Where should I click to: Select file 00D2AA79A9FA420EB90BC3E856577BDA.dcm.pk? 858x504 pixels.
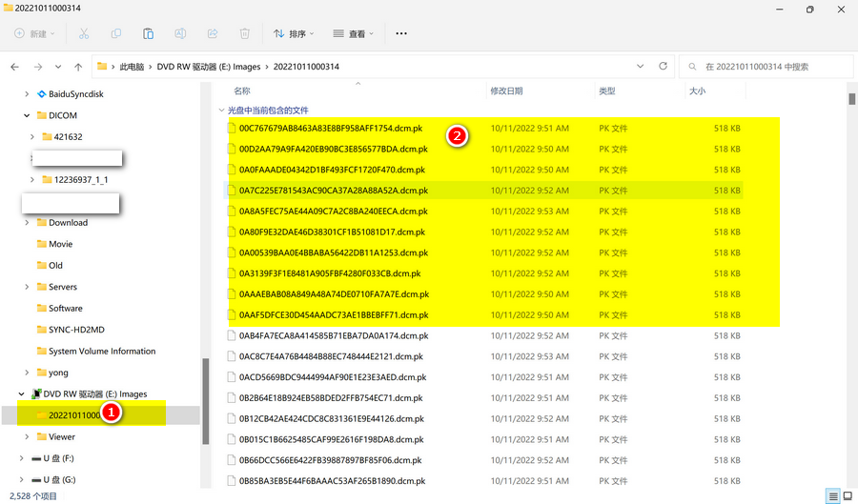click(334, 149)
